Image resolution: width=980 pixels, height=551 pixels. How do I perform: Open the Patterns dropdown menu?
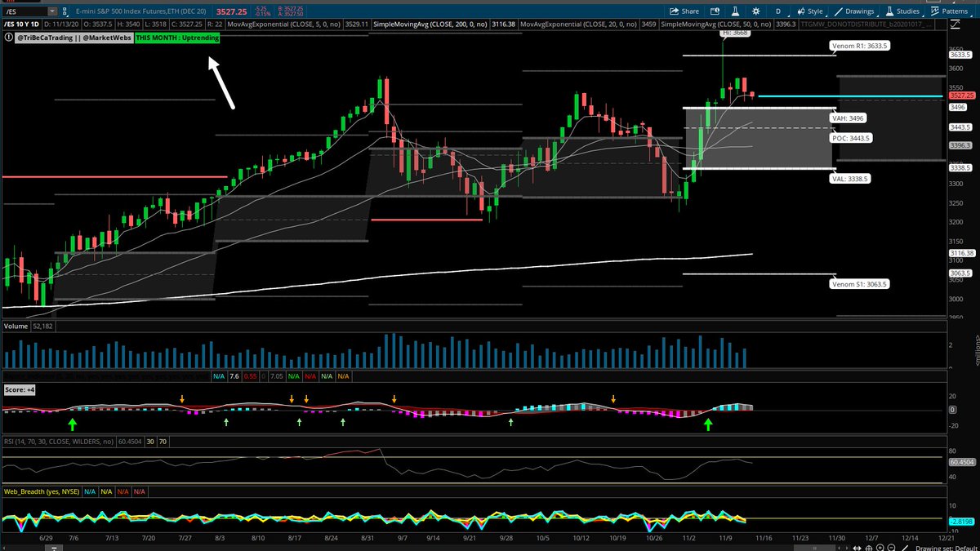(x=950, y=11)
